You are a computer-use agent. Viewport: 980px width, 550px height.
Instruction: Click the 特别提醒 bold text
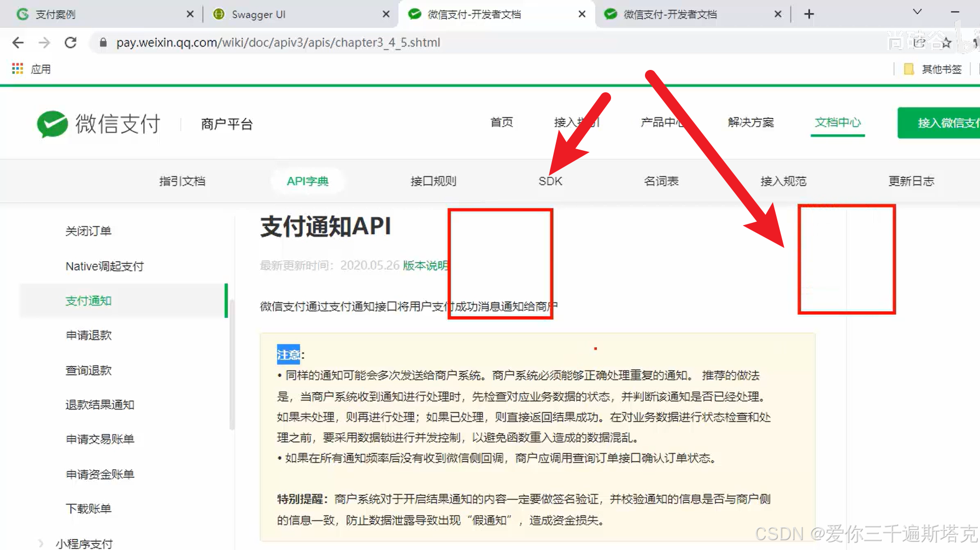[302, 499]
